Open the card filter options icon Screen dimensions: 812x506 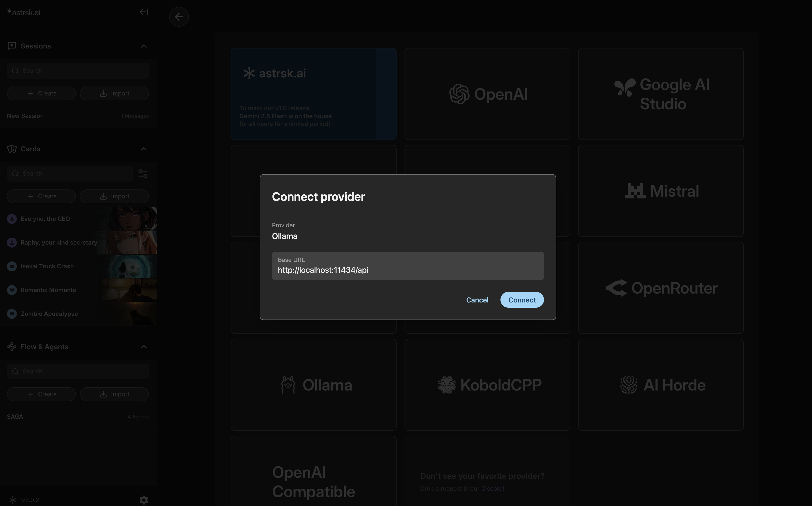click(x=143, y=173)
